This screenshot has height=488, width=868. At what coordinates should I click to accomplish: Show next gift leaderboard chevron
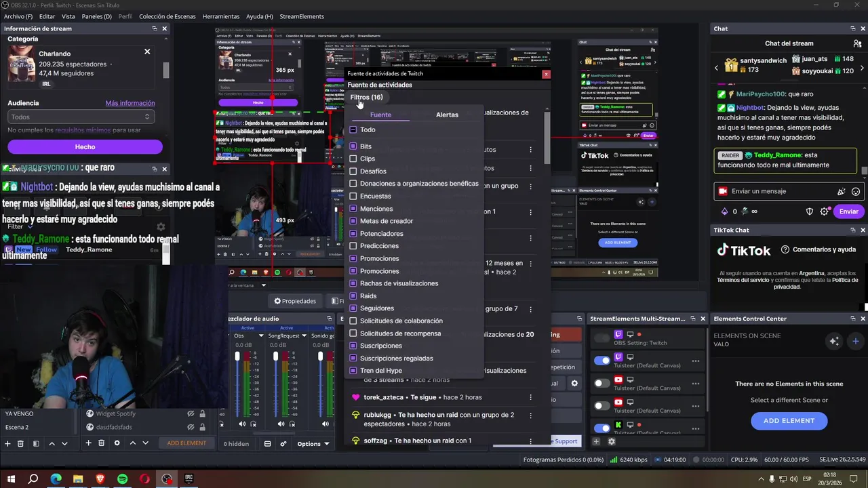[x=862, y=68]
